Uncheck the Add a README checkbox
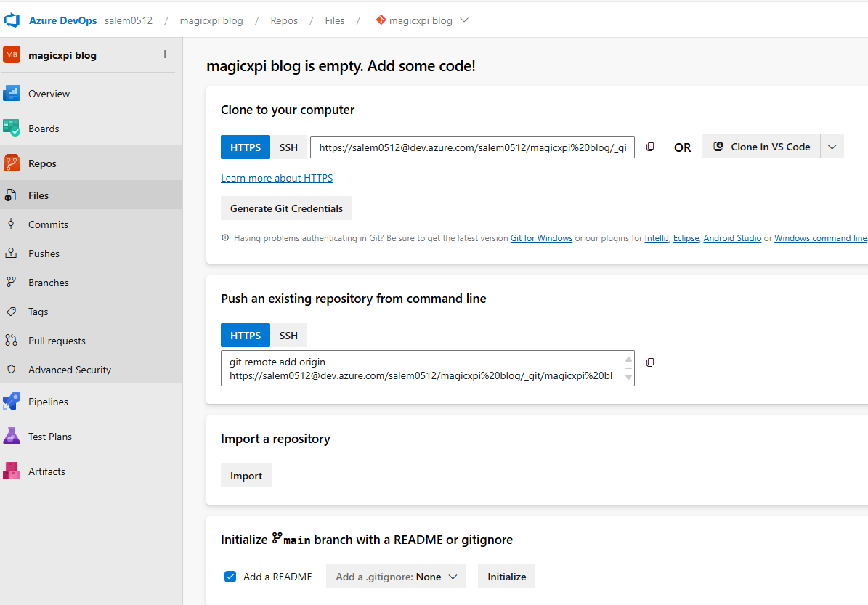Image resolution: width=868 pixels, height=605 pixels. [230, 576]
